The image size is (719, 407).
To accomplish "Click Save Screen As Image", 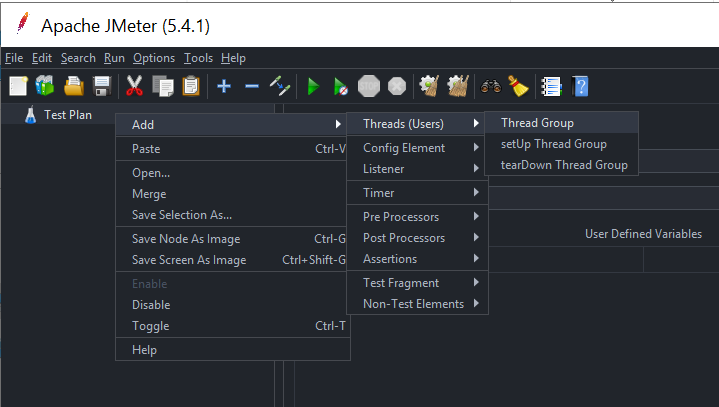I will pyautogui.click(x=232, y=260).
